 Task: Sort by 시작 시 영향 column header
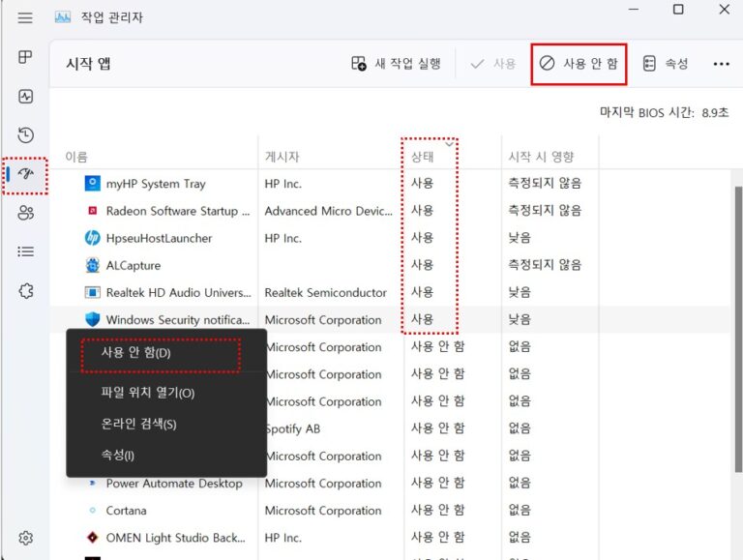(x=541, y=157)
